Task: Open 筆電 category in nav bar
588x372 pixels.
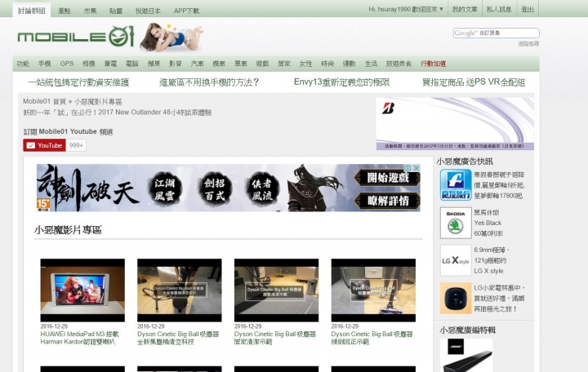Action: click(x=110, y=64)
